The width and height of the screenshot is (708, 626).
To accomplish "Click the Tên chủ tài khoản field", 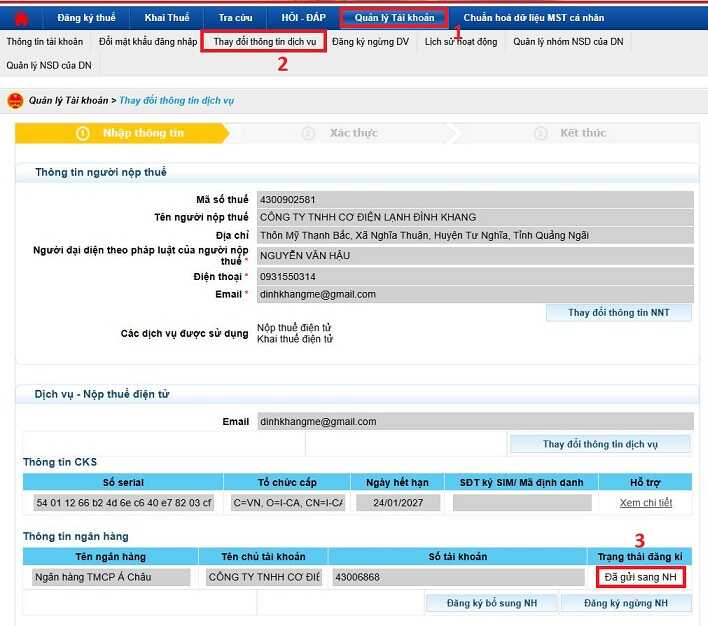I will pos(264,577).
